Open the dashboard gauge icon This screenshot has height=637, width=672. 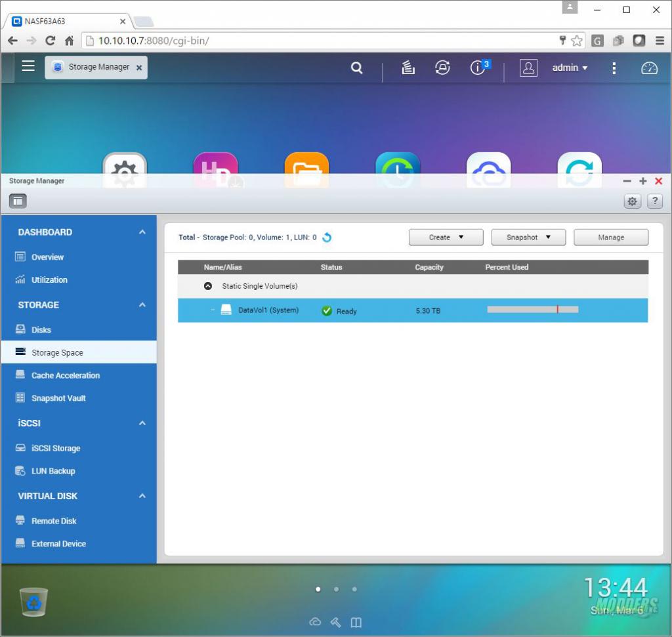coord(649,68)
